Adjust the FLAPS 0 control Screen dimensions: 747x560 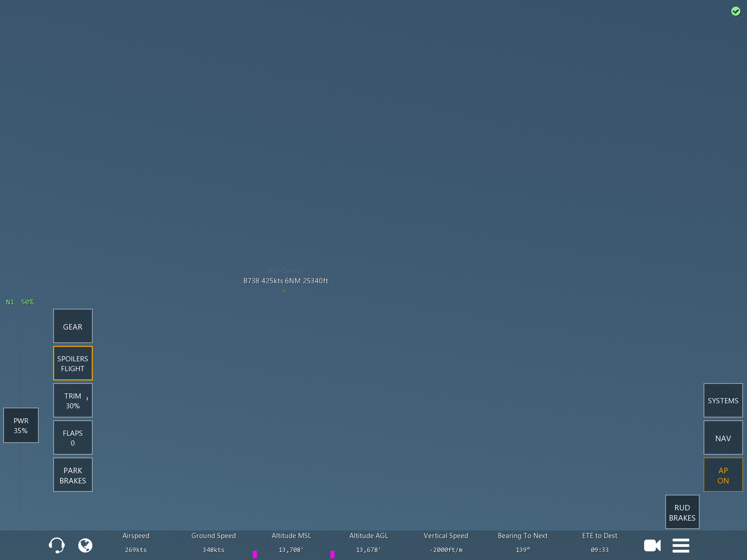[x=73, y=437]
